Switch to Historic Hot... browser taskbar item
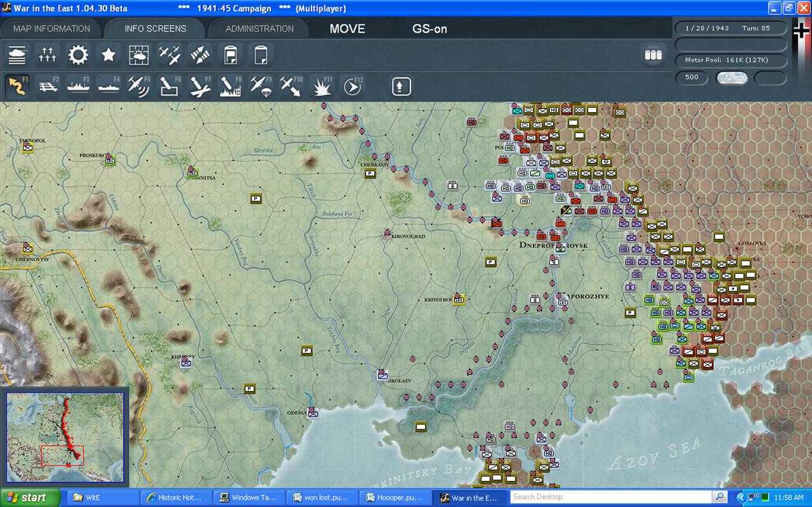Screen dimensions: 812x507 pos(175,497)
